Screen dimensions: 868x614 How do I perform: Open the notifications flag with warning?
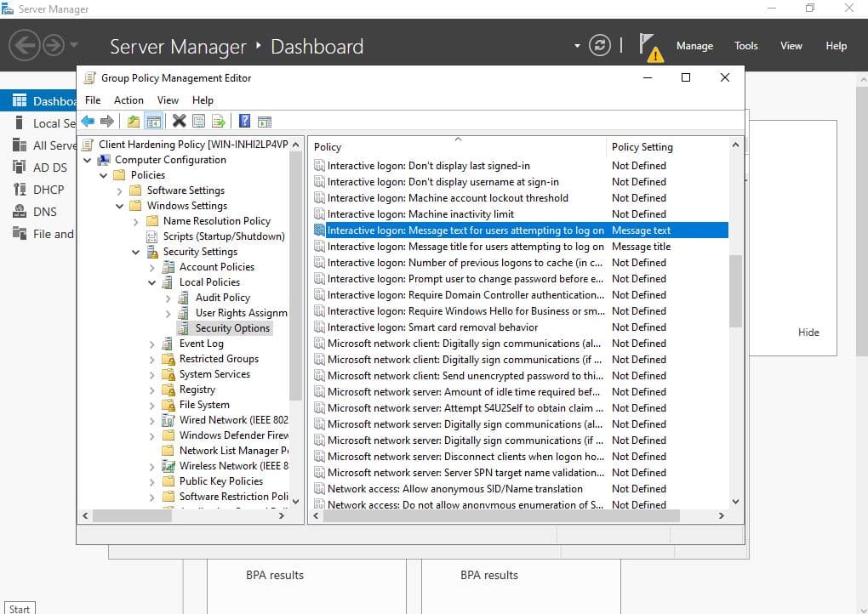[648, 47]
